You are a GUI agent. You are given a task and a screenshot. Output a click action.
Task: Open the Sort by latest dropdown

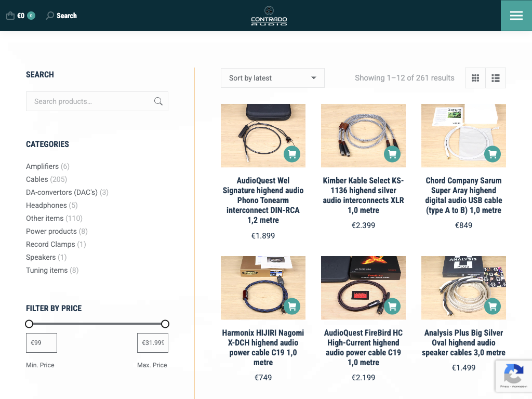click(272, 78)
